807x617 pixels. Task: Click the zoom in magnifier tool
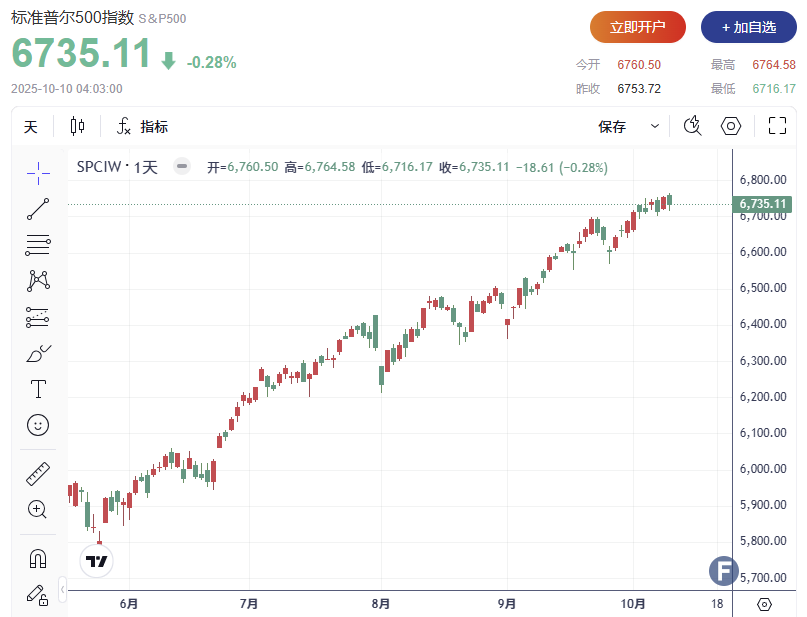38,509
